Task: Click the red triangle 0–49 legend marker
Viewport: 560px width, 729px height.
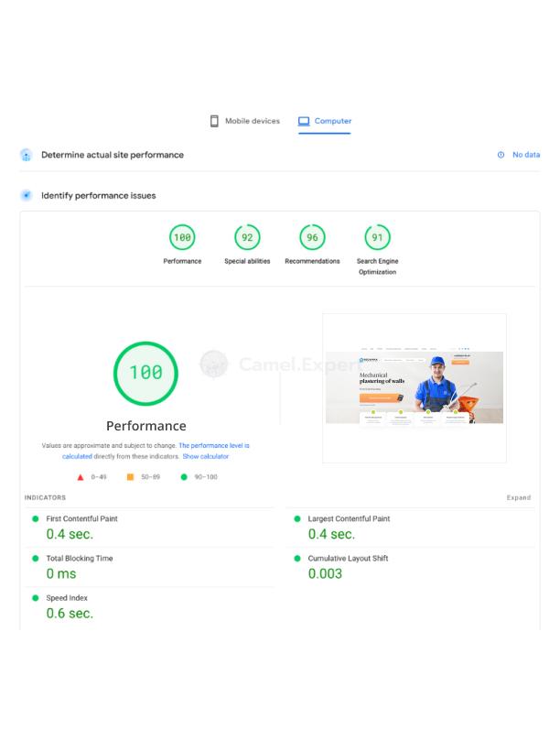Action: tap(81, 477)
